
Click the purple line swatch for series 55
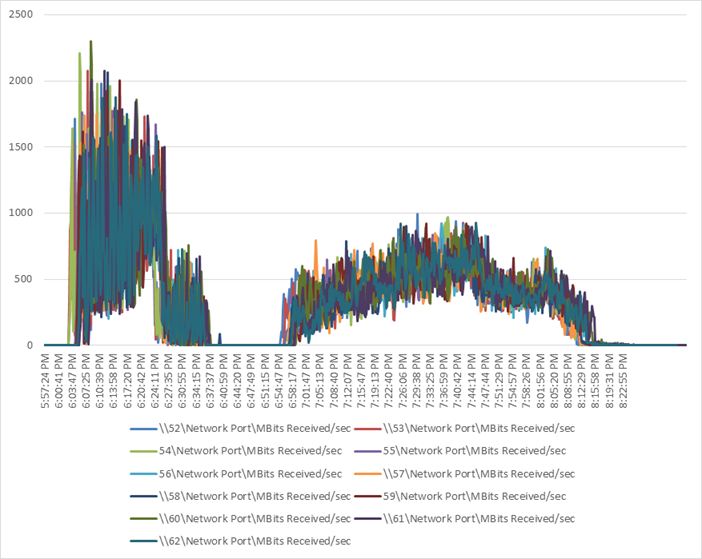click(368, 451)
